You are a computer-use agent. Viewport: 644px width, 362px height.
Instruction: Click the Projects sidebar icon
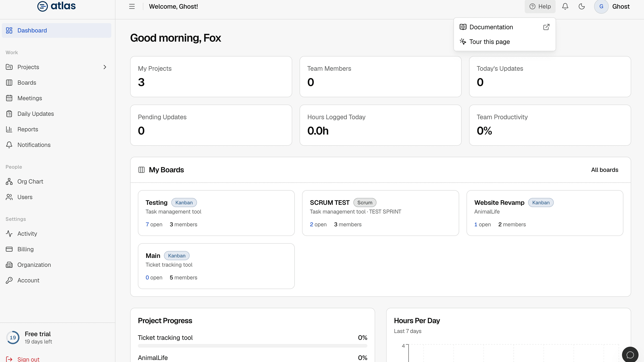pyautogui.click(x=9, y=67)
